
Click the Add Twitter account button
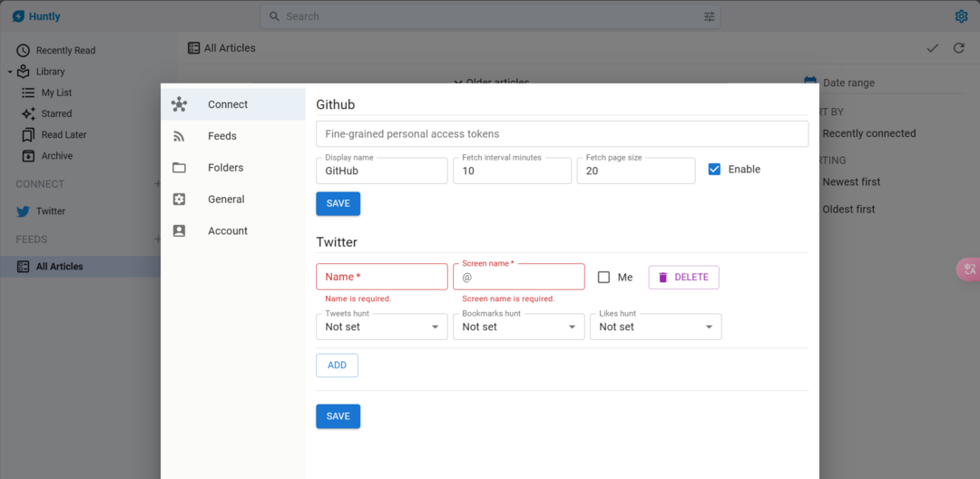(x=337, y=366)
